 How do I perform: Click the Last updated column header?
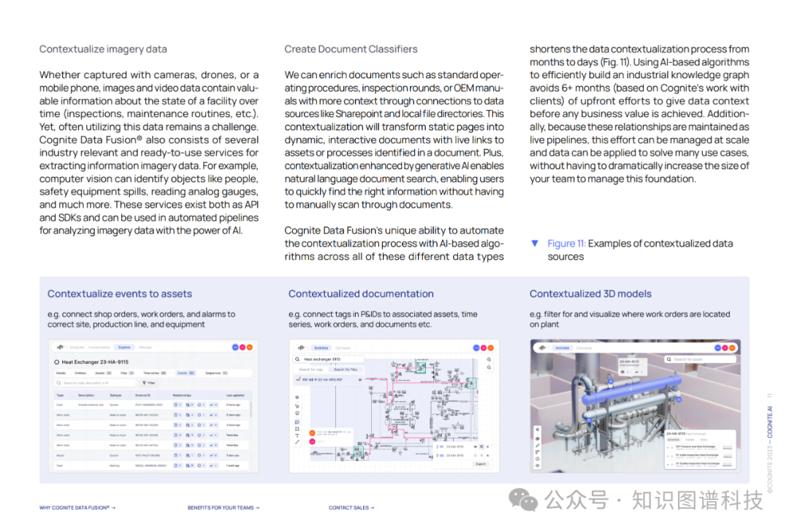(x=235, y=395)
